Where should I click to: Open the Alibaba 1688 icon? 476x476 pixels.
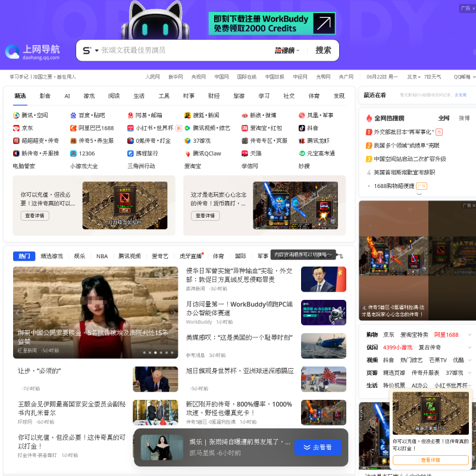[73, 128]
